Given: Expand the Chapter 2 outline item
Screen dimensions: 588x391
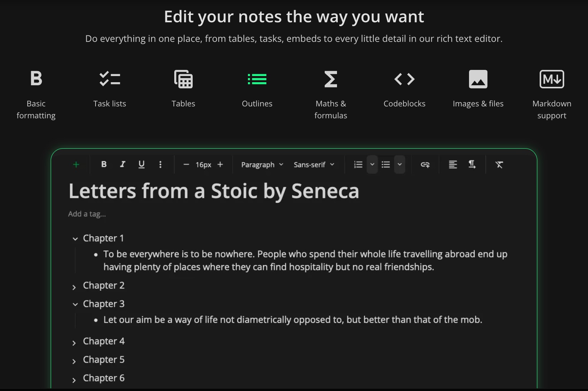Looking at the screenshot, I should 74,287.
